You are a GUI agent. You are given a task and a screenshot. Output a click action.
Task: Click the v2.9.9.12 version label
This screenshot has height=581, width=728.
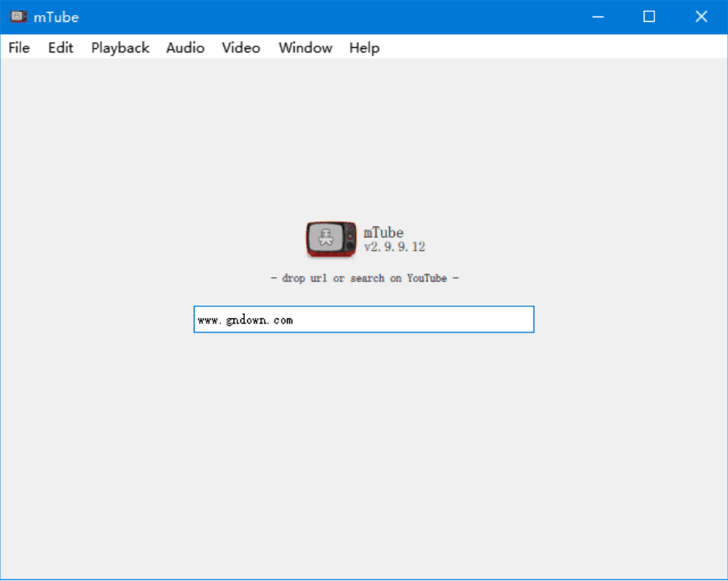394,246
